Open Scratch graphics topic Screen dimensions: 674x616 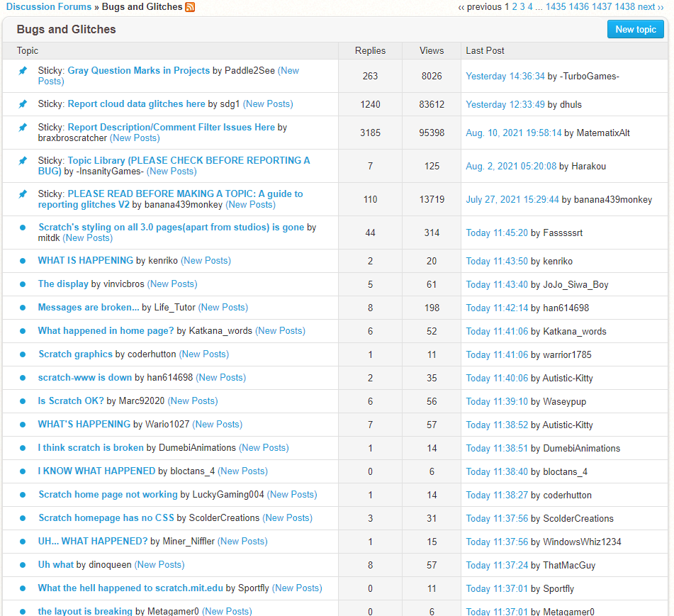76,354
